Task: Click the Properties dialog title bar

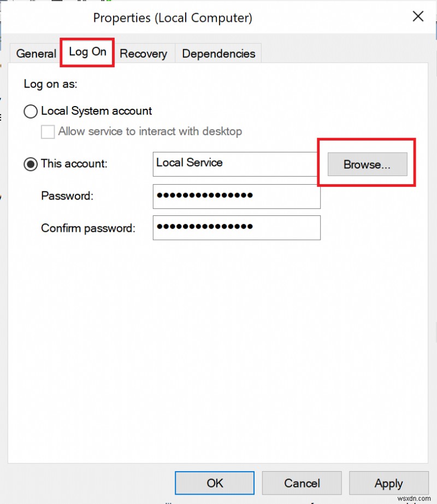Action: coord(173,17)
